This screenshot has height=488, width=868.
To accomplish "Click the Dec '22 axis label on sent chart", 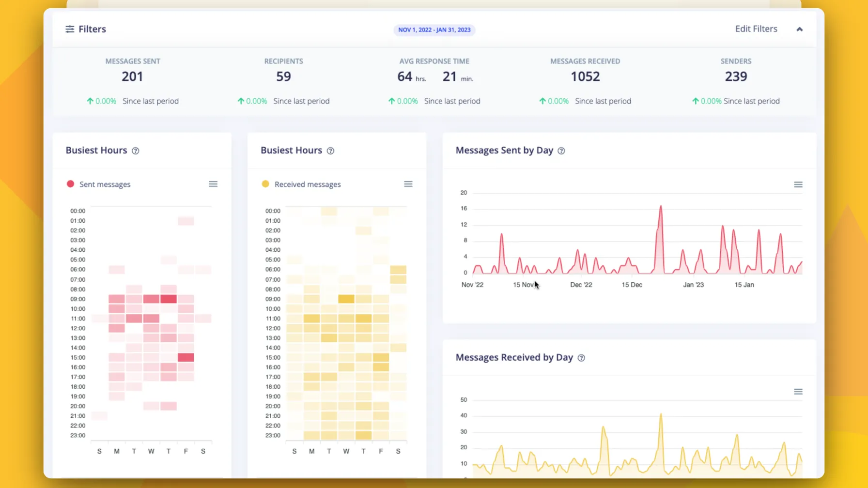I will click(581, 285).
